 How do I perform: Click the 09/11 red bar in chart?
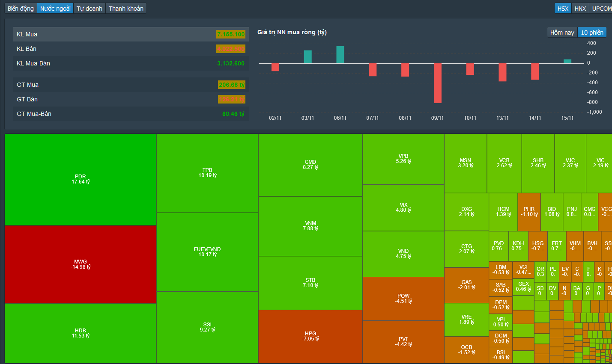[437, 83]
